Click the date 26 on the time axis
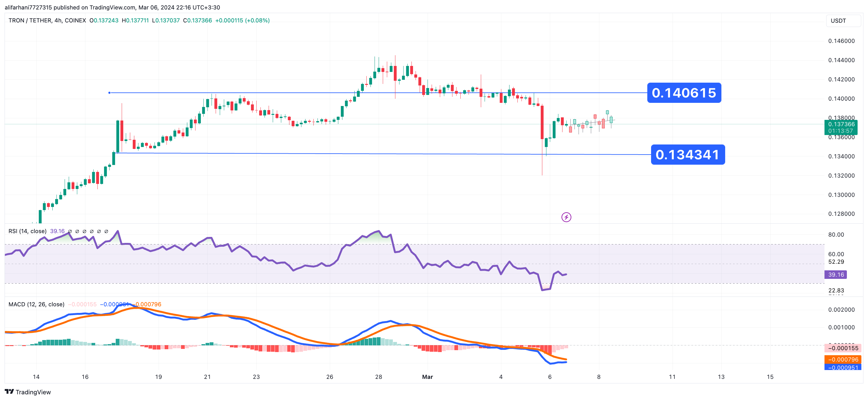 point(329,377)
